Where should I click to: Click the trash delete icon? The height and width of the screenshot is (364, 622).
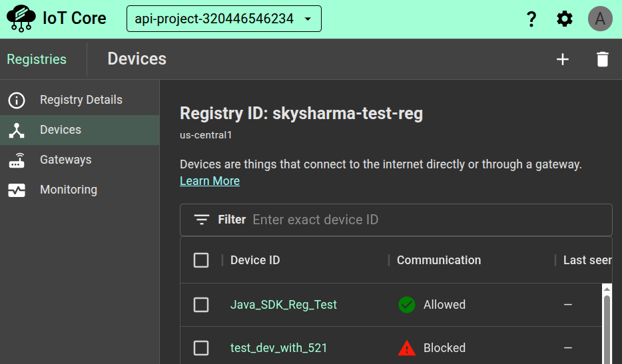[603, 59]
